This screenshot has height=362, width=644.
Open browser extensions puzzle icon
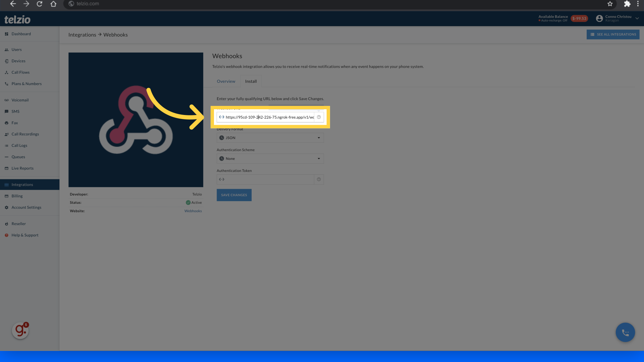[627, 4]
